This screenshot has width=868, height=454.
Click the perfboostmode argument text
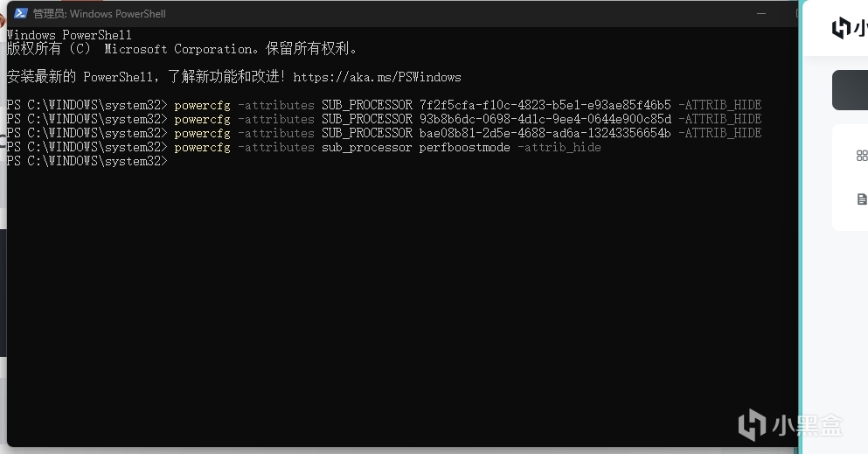464,147
